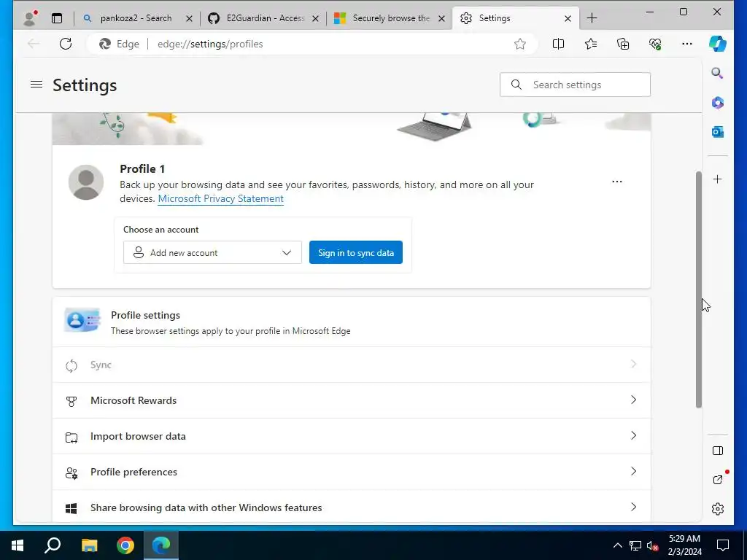This screenshot has width=747, height=560.
Task: Open notification center on taskbar
Action: coord(723,545)
